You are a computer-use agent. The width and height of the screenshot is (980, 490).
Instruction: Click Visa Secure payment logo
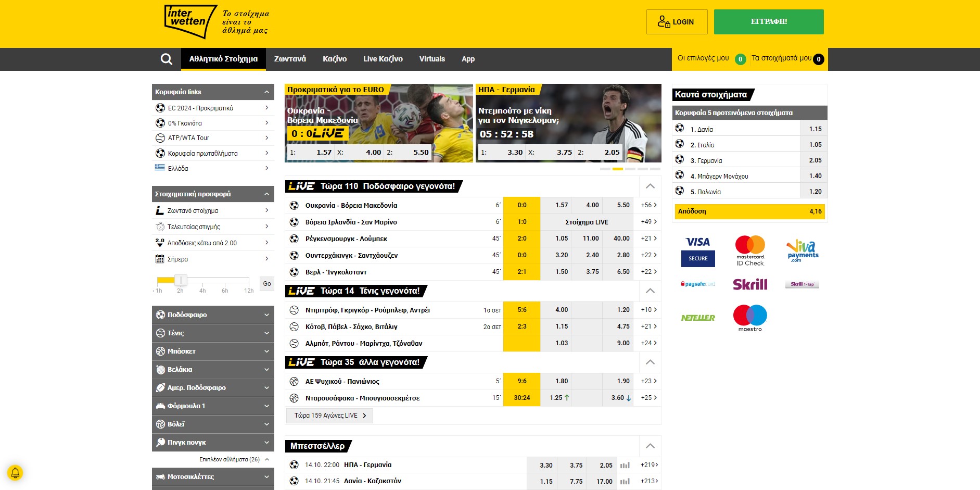(698, 252)
